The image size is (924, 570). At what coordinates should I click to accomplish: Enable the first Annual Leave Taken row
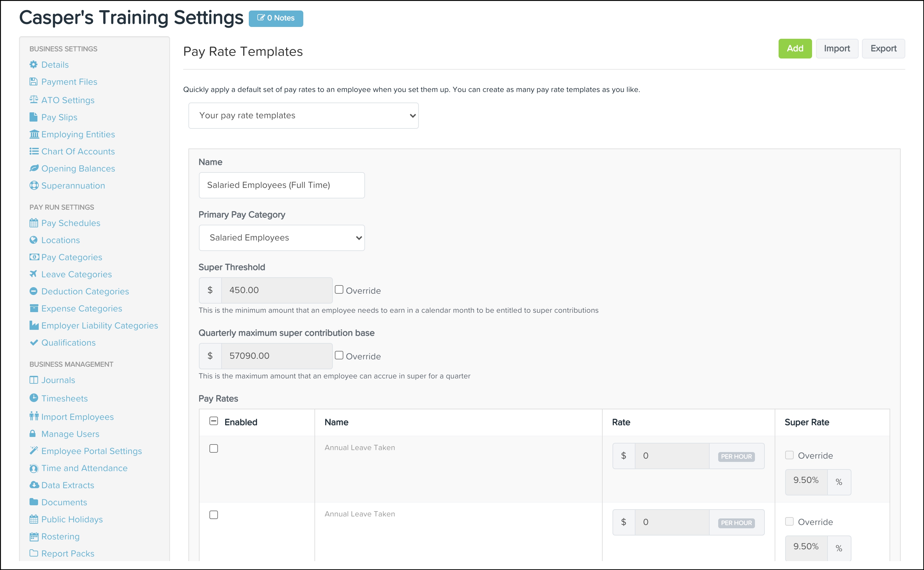(214, 448)
